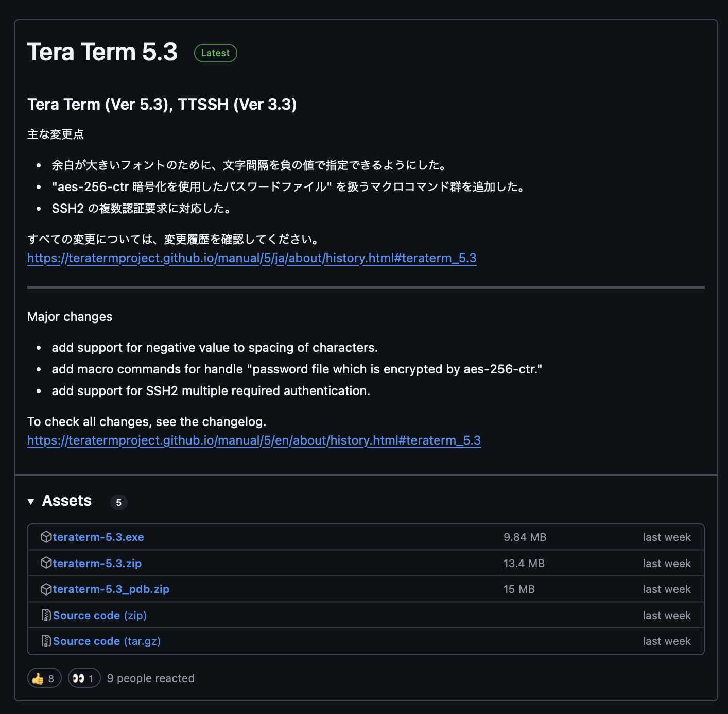This screenshot has height=714, width=728.
Task: Click the thumbs-up emoji in the reactions row
Action: pyautogui.click(x=38, y=678)
